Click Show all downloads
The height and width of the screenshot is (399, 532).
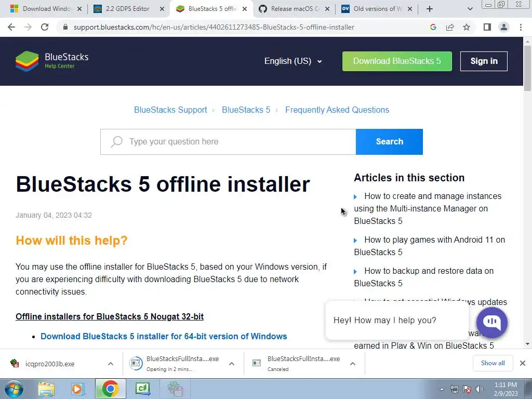493,363
